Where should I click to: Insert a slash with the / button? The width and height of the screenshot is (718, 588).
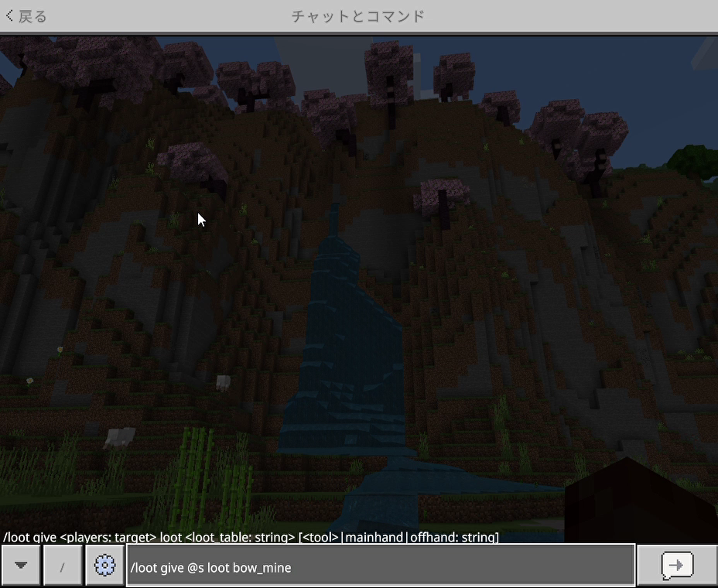coord(62,565)
